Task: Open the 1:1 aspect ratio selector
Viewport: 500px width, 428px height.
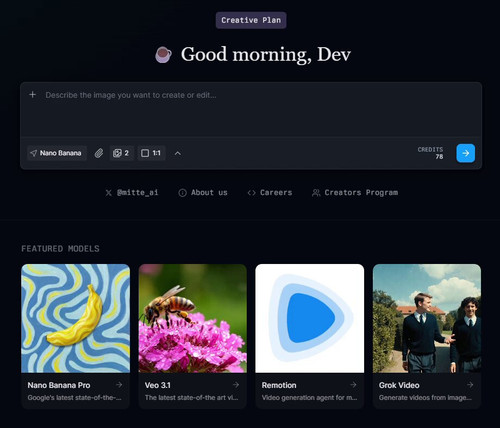Action: click(152, 153)
